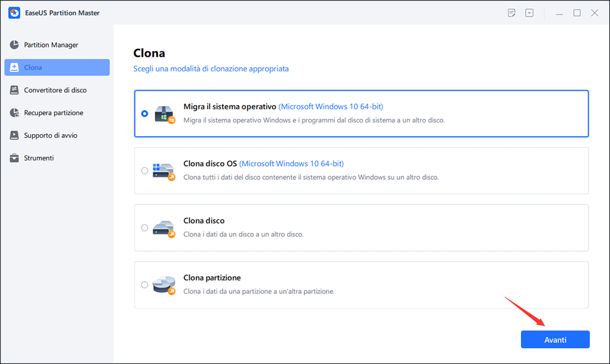Screen dimensions: 610x364
Task: Choose the Clona disco radio button
Action: coord(145,228)
